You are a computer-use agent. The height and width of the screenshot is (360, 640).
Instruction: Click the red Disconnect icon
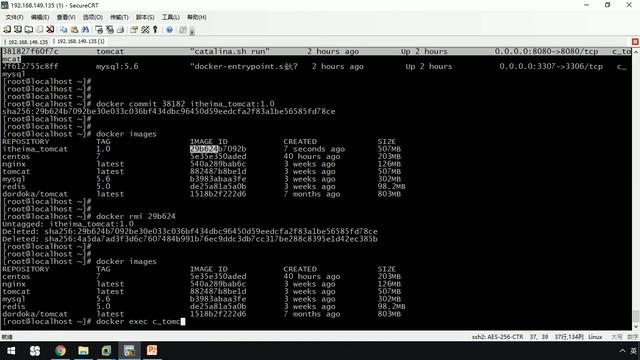pos(50,29)
